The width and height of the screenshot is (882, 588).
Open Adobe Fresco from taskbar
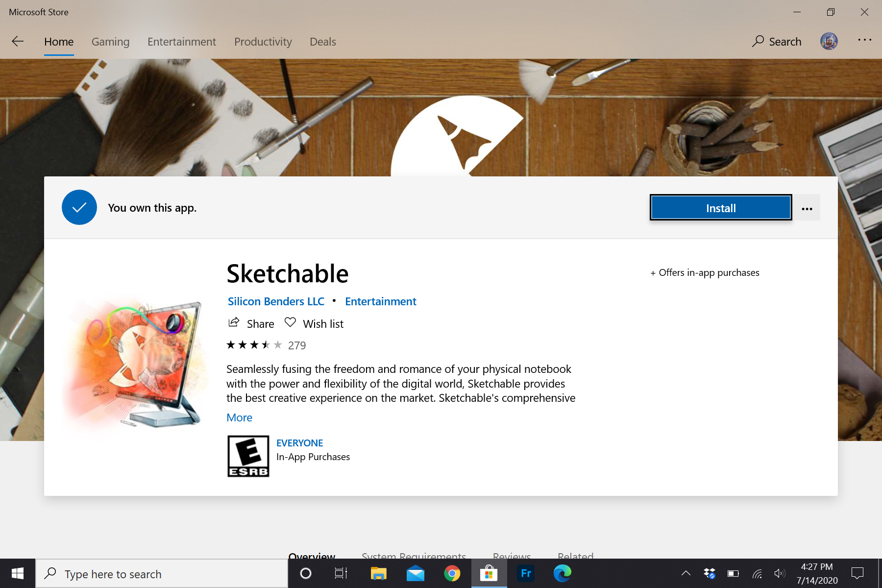click(526, 573)
